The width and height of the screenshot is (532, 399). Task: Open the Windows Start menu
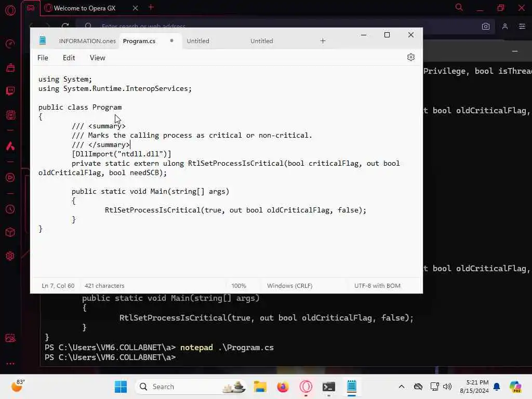pos(121,387)
